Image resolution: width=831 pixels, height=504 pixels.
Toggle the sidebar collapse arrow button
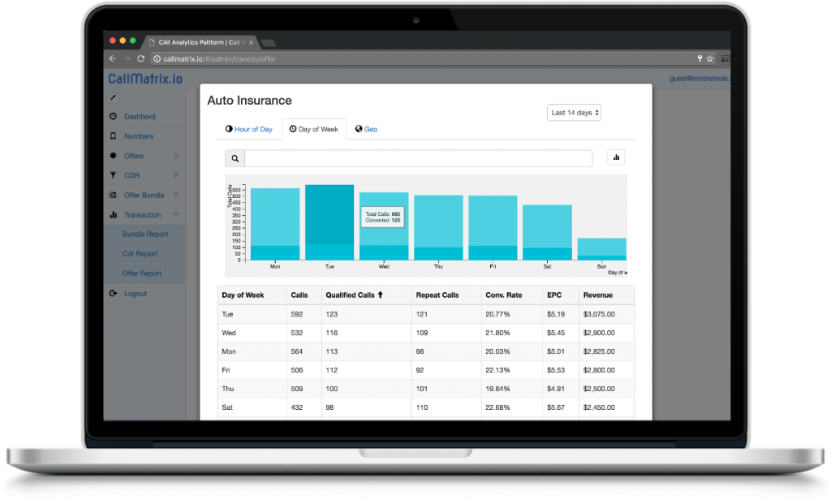112,96
